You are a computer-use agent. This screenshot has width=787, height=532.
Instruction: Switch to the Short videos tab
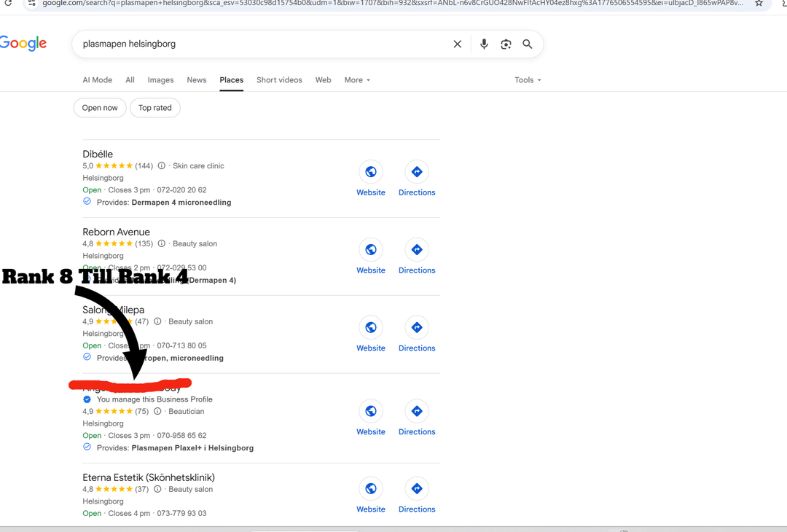[x=279, y=80]
